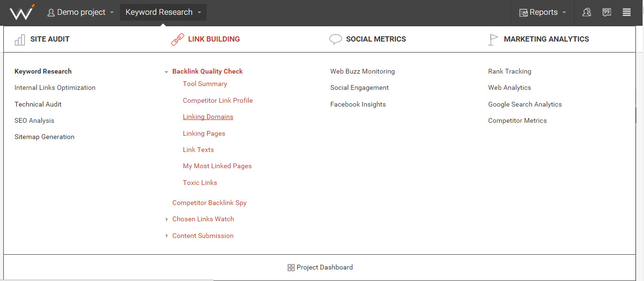Screen dimensions: 644x281
Task: Select Toxic Links menu entry
Action: (x=200, y=183)
